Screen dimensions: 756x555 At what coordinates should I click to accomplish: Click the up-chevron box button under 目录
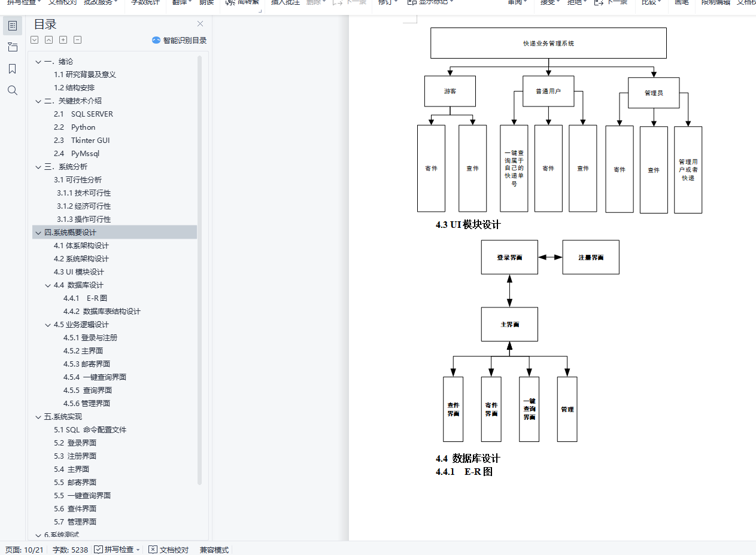48,40
